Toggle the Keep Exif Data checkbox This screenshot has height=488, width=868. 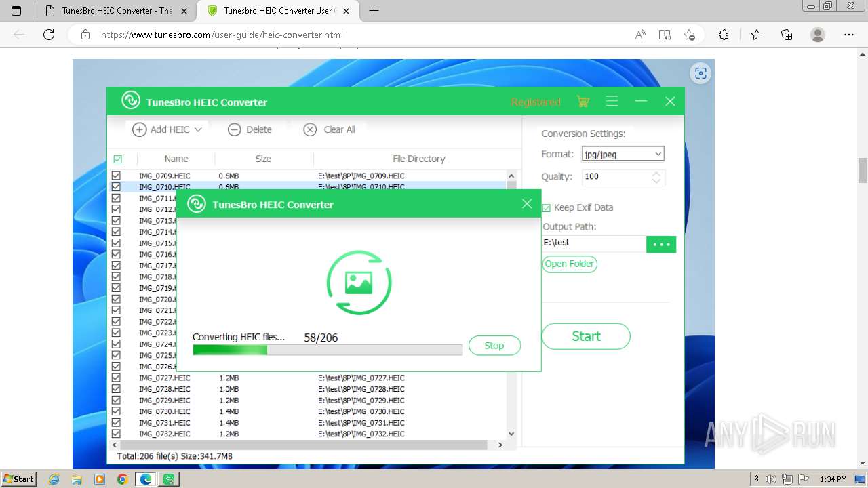click(547, 208)
